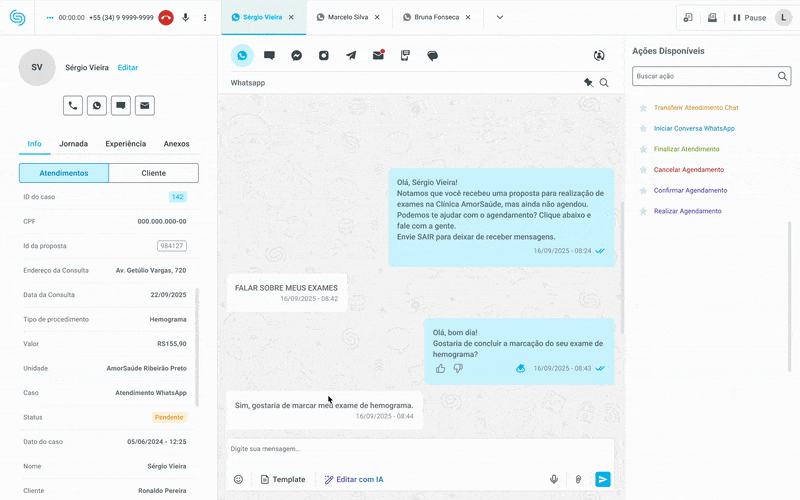Click Transferir Atendimento Chat action
The image size is (800, 500).
(696, 108)
